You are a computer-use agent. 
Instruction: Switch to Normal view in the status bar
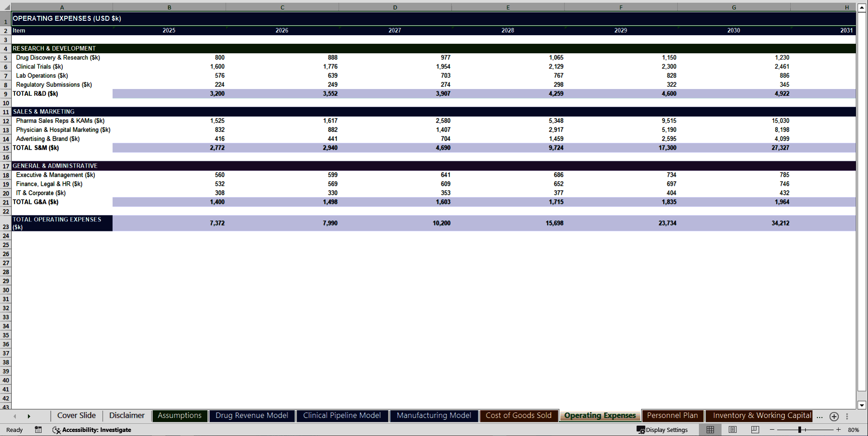coord(710,430)
